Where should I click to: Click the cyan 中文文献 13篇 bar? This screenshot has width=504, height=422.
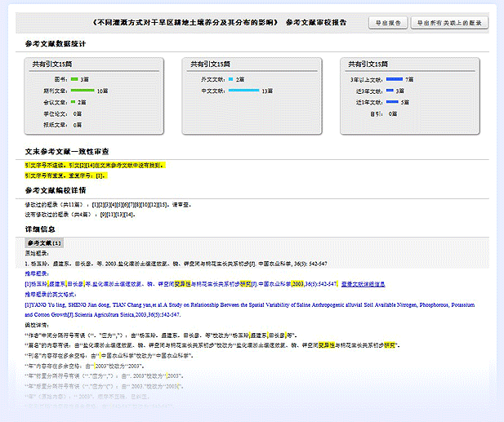(243, 91)
